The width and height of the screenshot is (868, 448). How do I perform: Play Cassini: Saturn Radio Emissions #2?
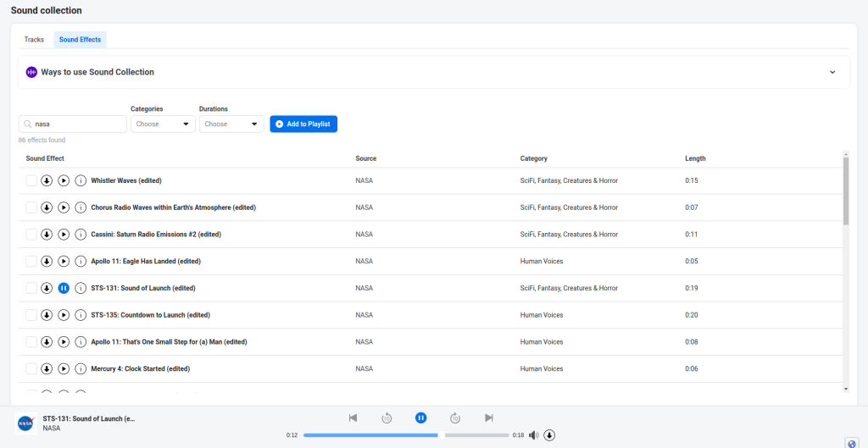click(x=64, y=234)
